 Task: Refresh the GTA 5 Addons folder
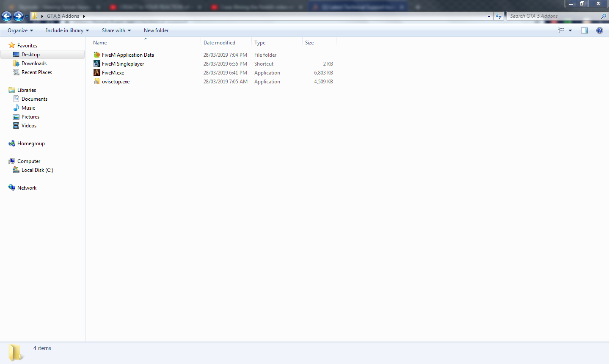pyautogui.click(x=499, y=17)
